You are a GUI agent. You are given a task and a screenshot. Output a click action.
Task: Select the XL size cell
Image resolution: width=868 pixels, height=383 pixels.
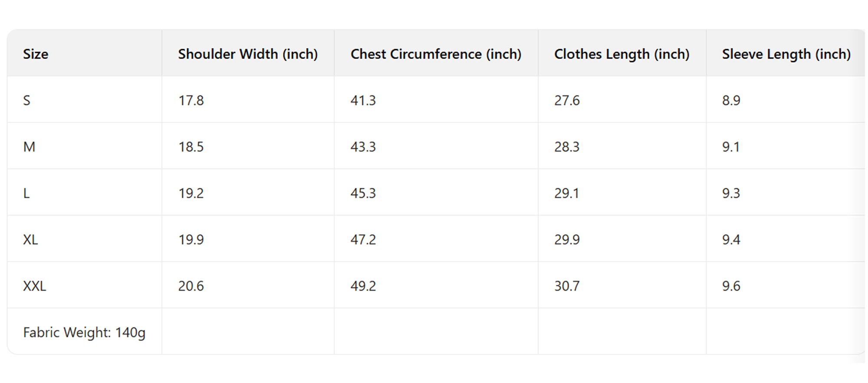30,240
